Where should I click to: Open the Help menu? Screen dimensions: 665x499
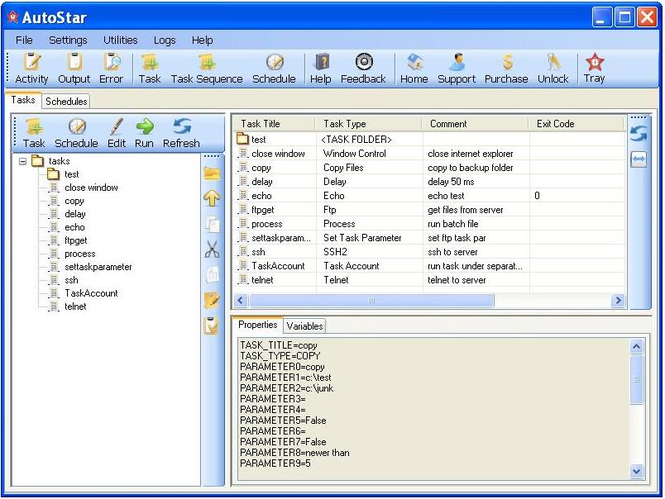202,40
